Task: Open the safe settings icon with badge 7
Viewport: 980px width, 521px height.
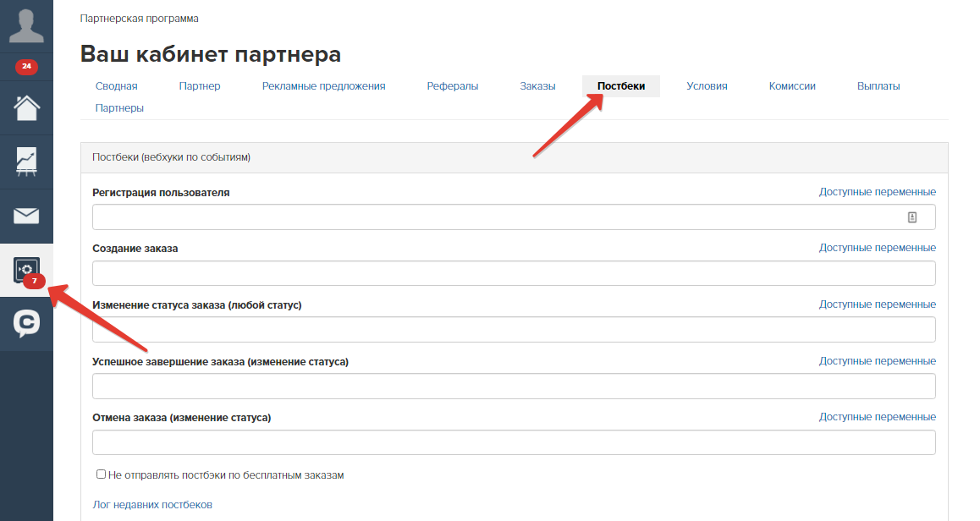Action: coord(26,271)
